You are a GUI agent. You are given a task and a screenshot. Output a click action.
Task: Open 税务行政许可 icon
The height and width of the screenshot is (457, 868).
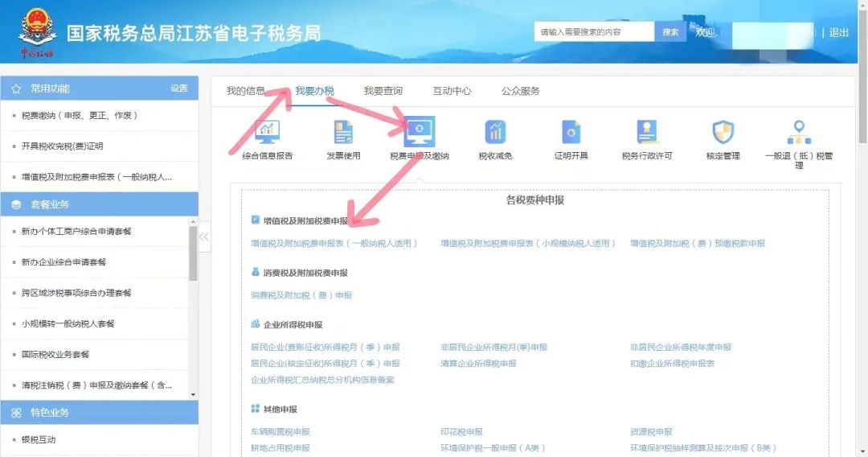[x=646, y=133]
